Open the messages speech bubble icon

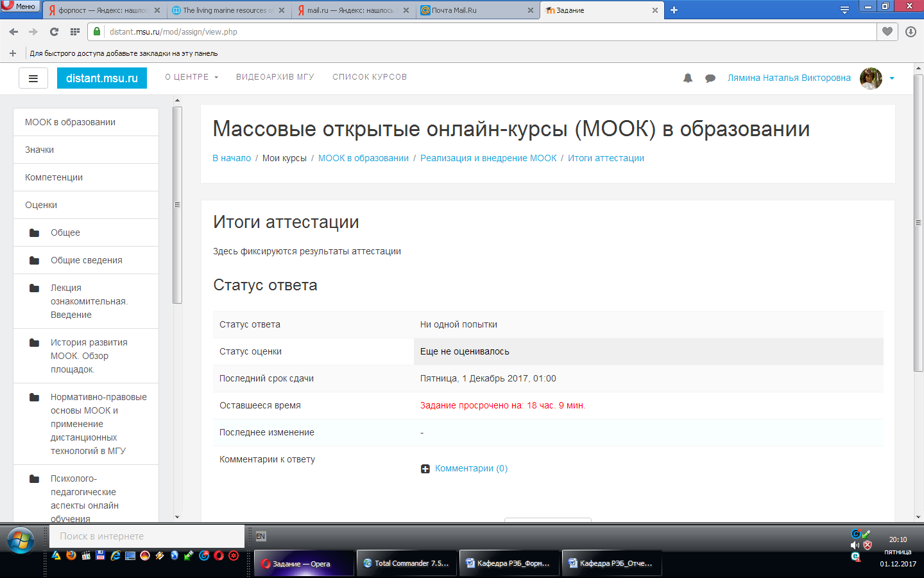point(710,78)
